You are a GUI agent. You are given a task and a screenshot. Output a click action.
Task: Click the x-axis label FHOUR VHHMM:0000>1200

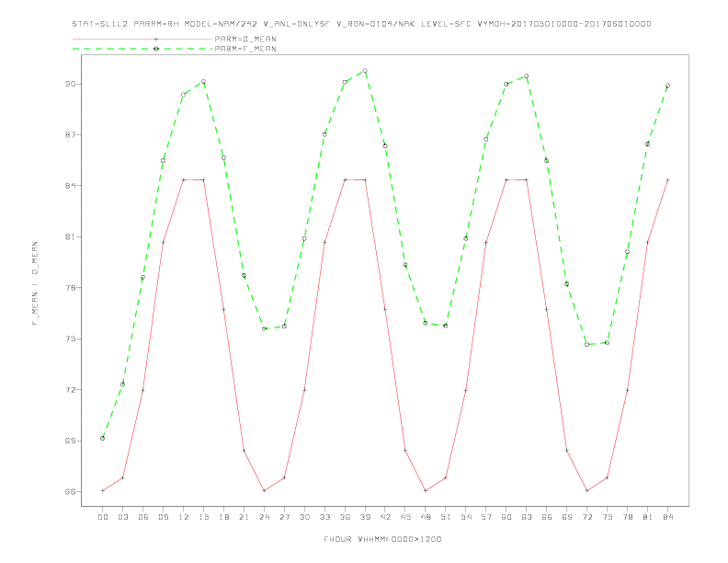[x=382, y=539]
